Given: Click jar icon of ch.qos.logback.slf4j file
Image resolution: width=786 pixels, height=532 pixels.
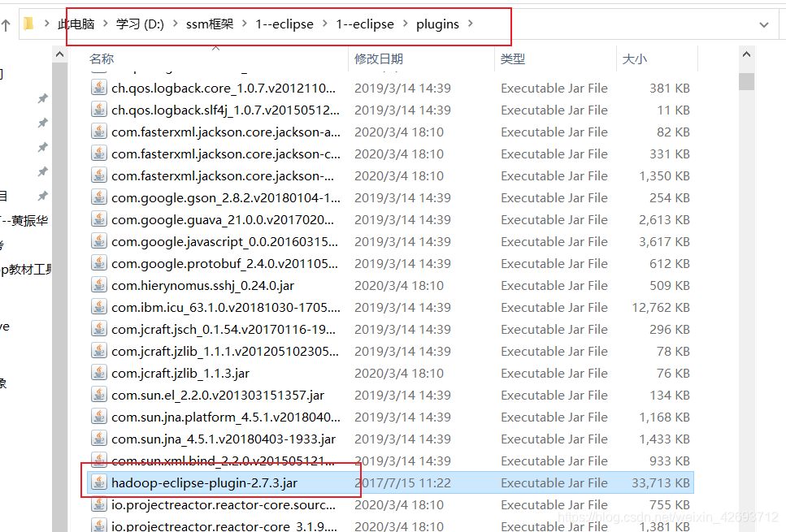Looking at the screenshot, I should [98, 110].
